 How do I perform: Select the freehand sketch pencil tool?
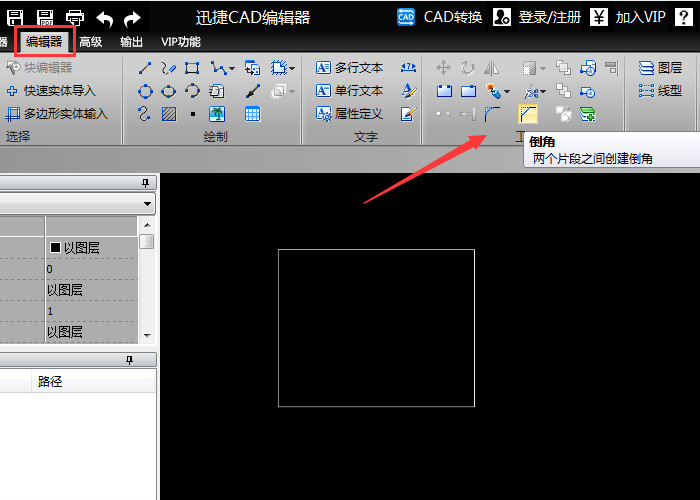tap(168, 68)
